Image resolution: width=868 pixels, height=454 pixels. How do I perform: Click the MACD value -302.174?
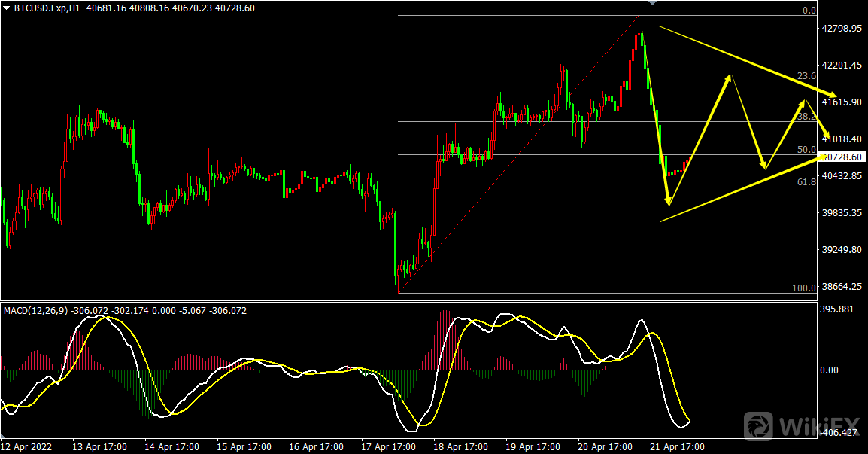tap(130, 311)
